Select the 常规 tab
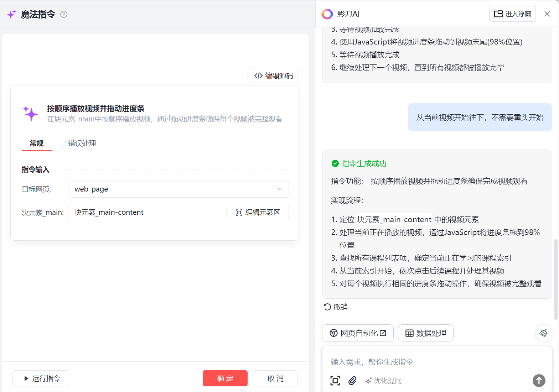 (x=37, y=143)
